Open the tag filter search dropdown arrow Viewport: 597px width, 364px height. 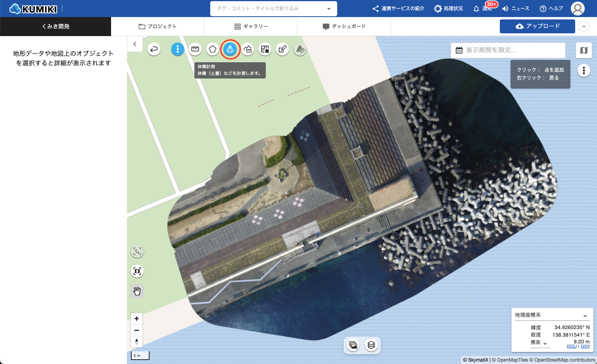click(328, 9)
